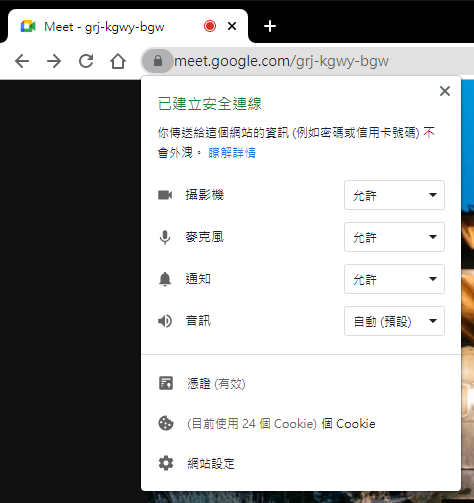Image resolution: width=474 pixels, height=503 pixels.
Task: Open the 瞭解詳情 link
Action: tap(232, 153)
